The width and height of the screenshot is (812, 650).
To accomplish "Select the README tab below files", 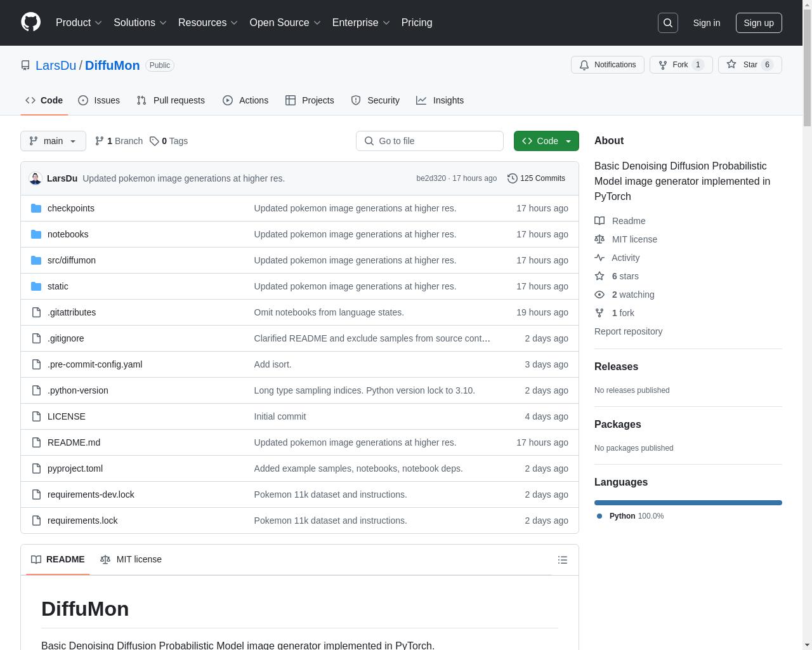I will point(58,559).
